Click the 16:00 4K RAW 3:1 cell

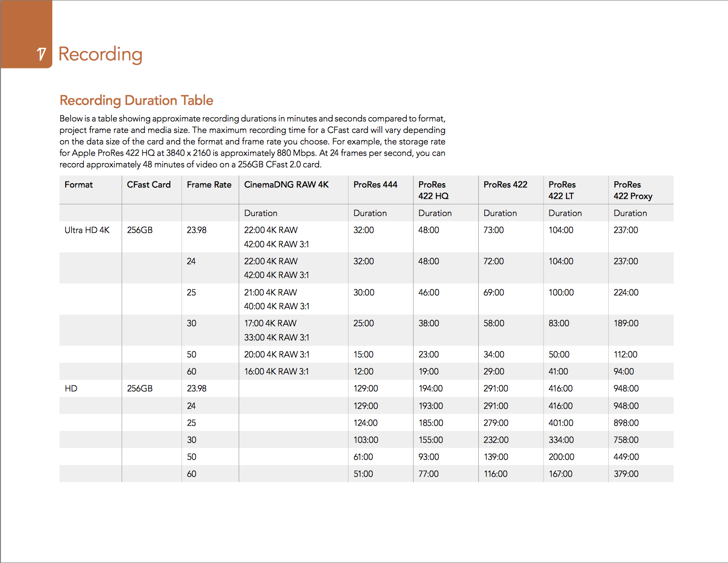(x=276, y=372)
